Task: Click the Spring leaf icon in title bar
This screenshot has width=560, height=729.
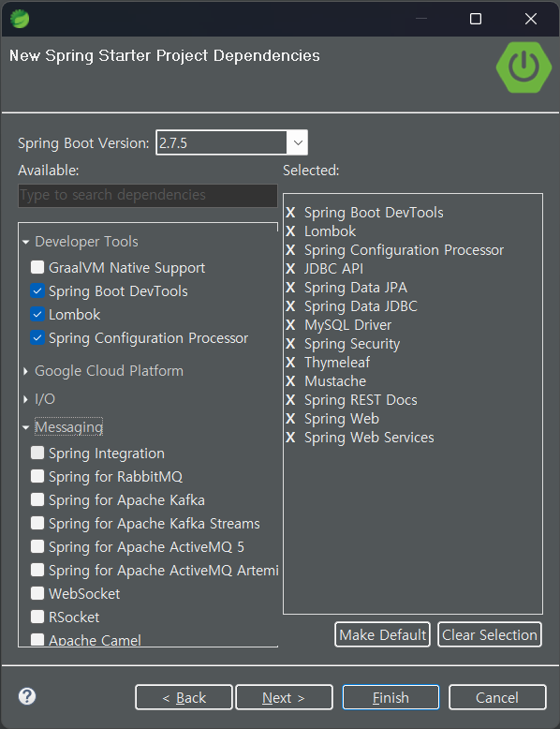Action: (x=20, y=19)
